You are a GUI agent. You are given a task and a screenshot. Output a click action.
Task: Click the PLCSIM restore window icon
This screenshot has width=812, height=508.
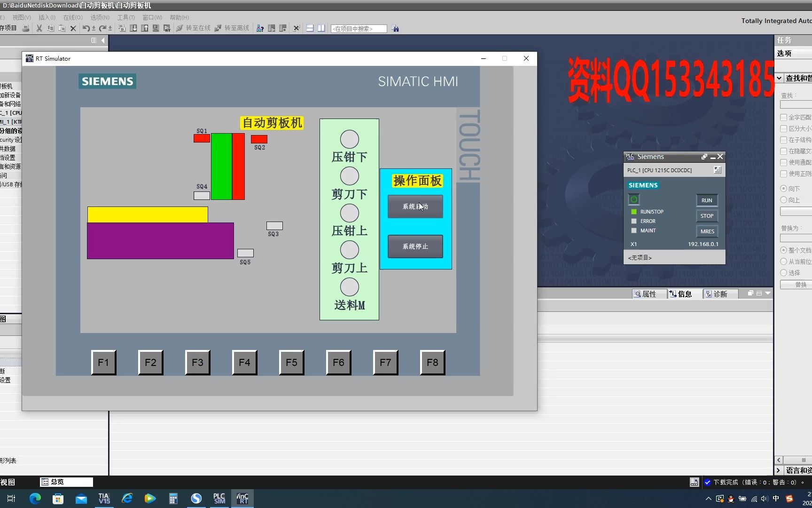pyautogui.click(x=704, y=157)
